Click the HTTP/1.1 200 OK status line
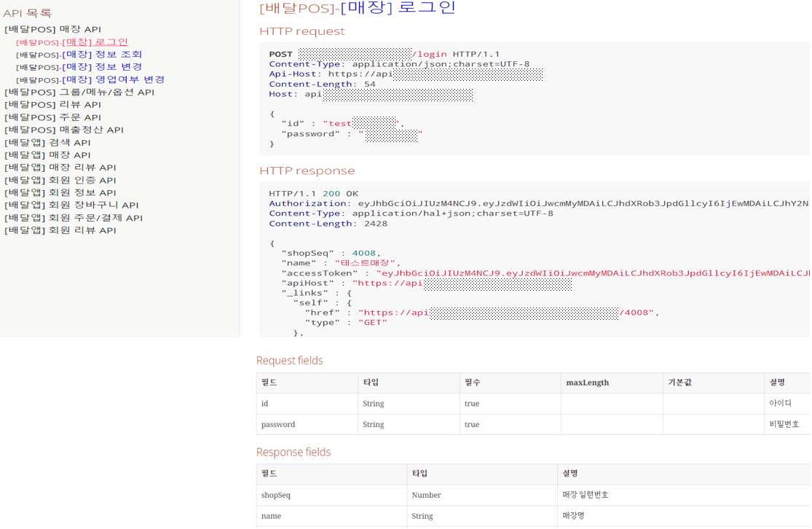812x529 pixels. coord(313,194)
